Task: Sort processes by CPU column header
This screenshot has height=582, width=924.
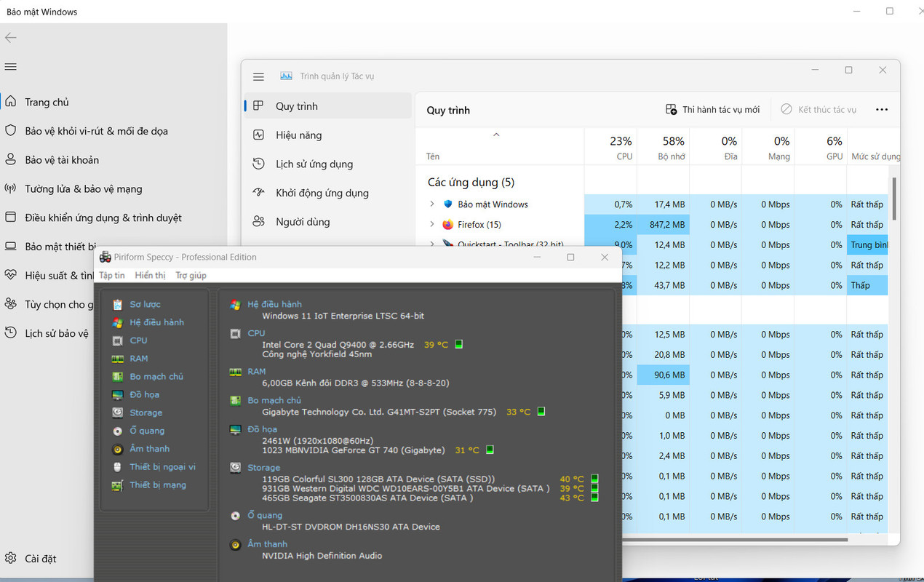Action: point(610,147)
